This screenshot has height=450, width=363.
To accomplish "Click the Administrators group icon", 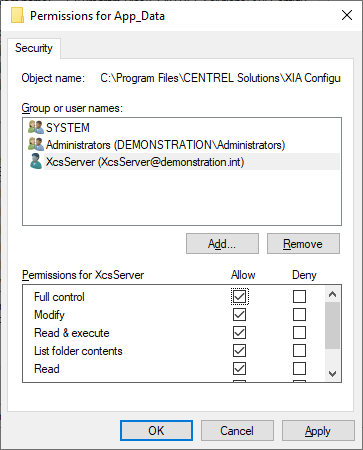I will (36, 144).
